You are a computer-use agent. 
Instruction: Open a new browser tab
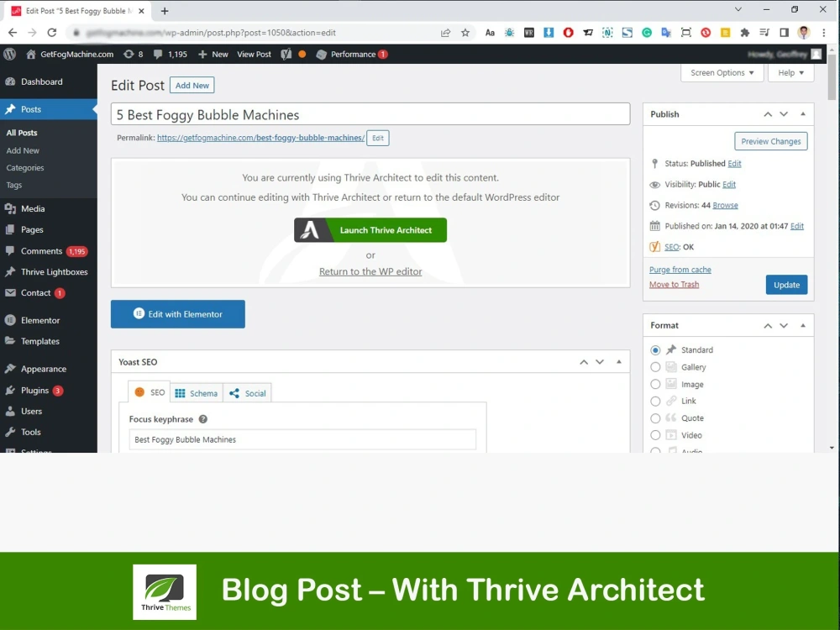click(165, 11)
